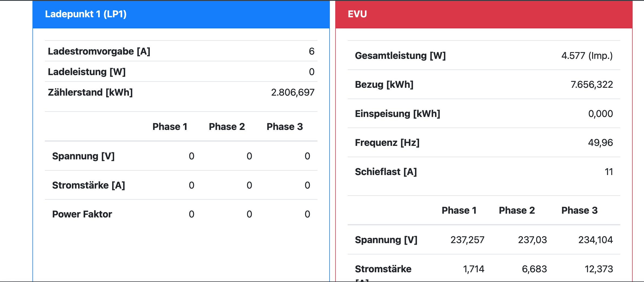Click the Stromstärke [A] label in LP1 panel
This screenshot has height=282, width=644.
88,185
